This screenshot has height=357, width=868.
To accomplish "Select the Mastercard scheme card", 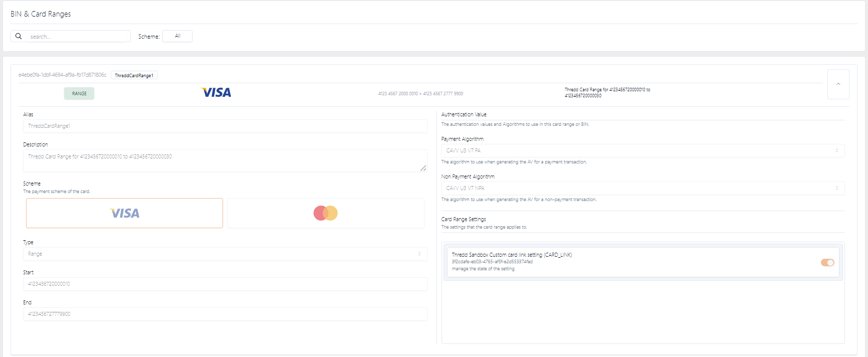I will 326,213.
